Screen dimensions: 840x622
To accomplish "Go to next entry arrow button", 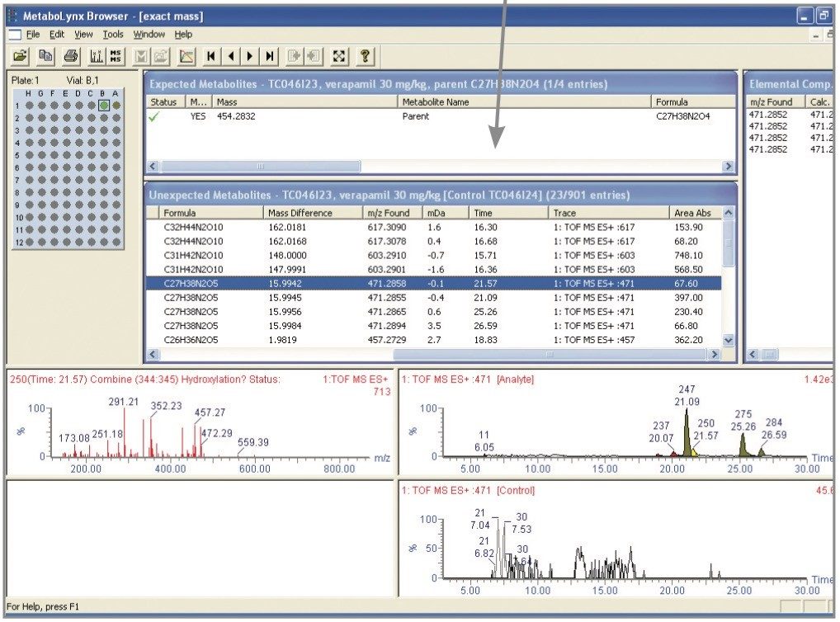I will [250, 56].
